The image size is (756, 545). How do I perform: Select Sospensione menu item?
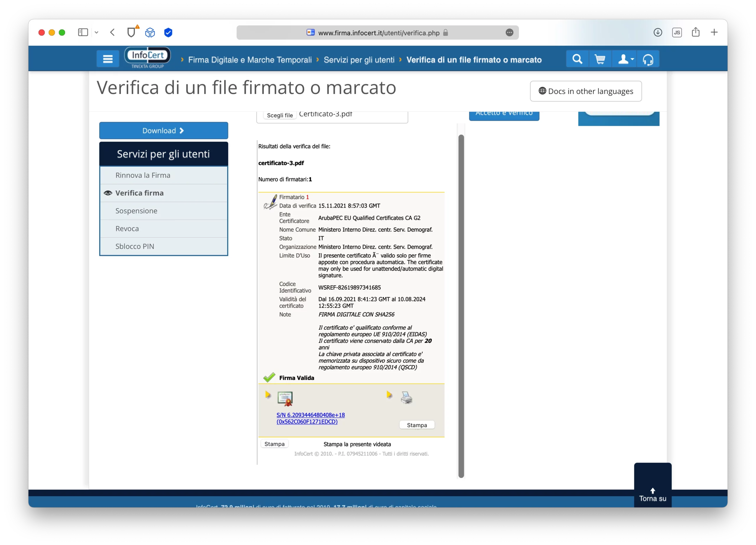point(163,211)
